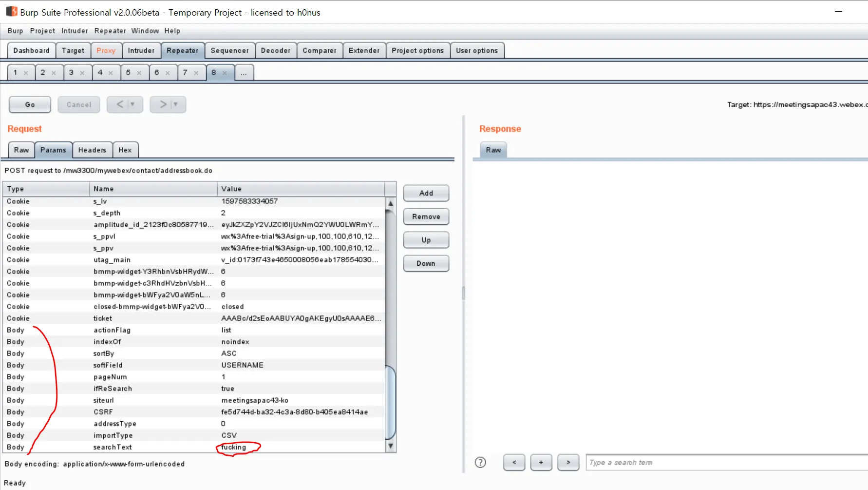Go forward to next request in history
This screenshot has height=490, width=868.
click(163, 104)
